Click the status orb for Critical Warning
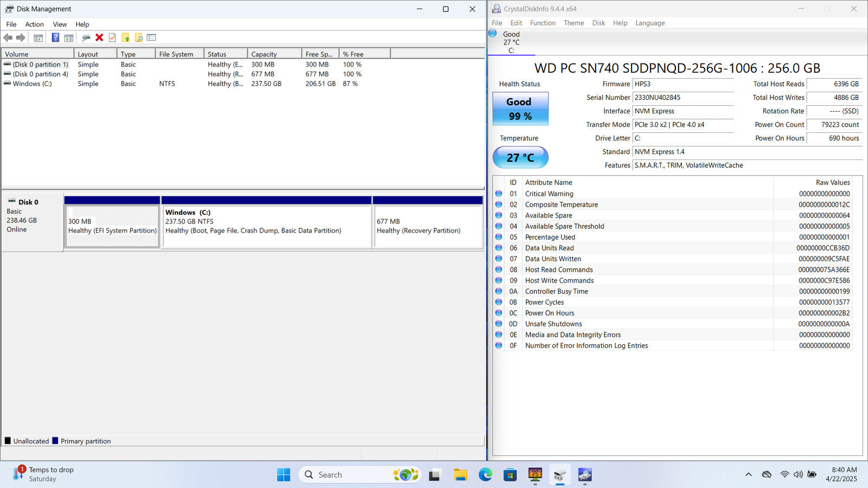This screenshot has width=868, height=488. point(499,194)
